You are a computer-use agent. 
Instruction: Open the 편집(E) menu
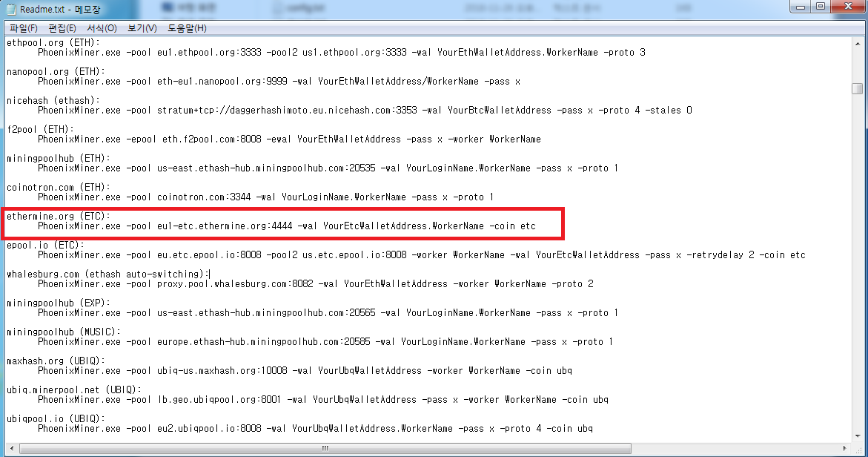(62, 28)
